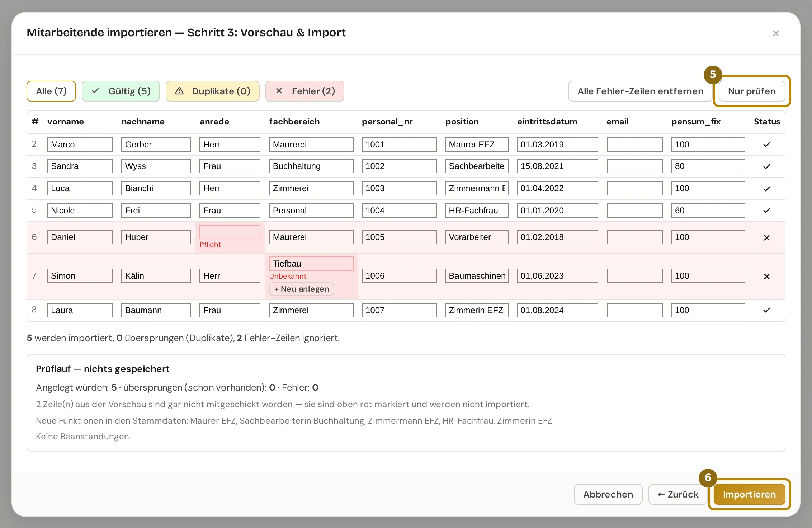Show all rows with Alle (7) filter
This screenshot has height=528, width=812.
(51, 91)
